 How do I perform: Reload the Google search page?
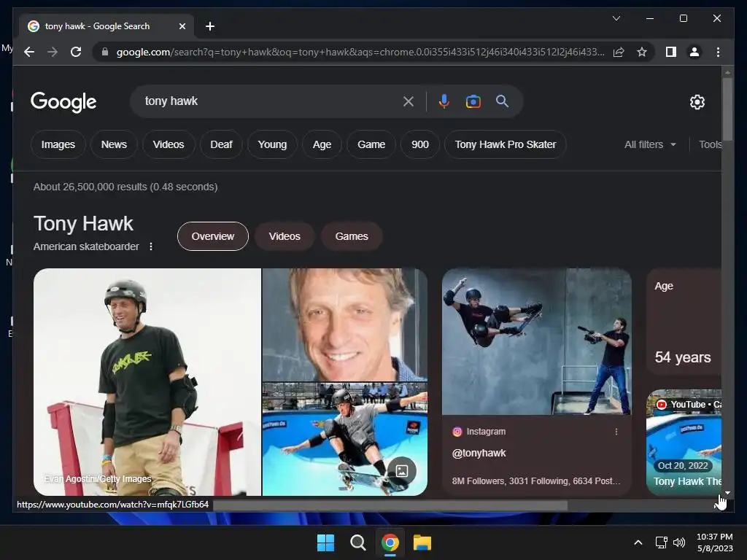[76, 52]
